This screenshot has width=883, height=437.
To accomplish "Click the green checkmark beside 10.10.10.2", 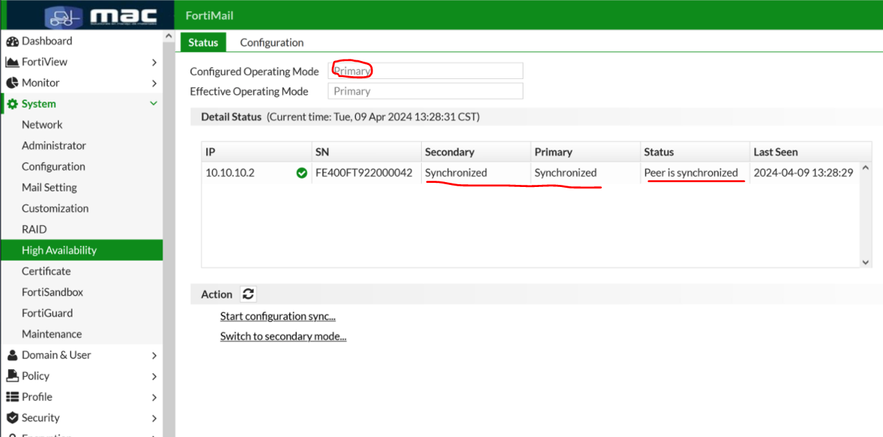I will pyautogui.click(x=301, y=173).
